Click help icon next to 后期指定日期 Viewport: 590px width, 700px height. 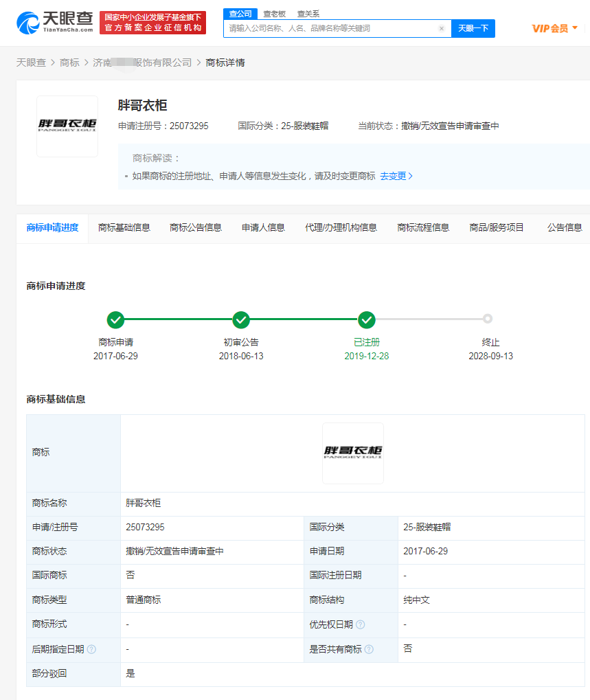91,649
